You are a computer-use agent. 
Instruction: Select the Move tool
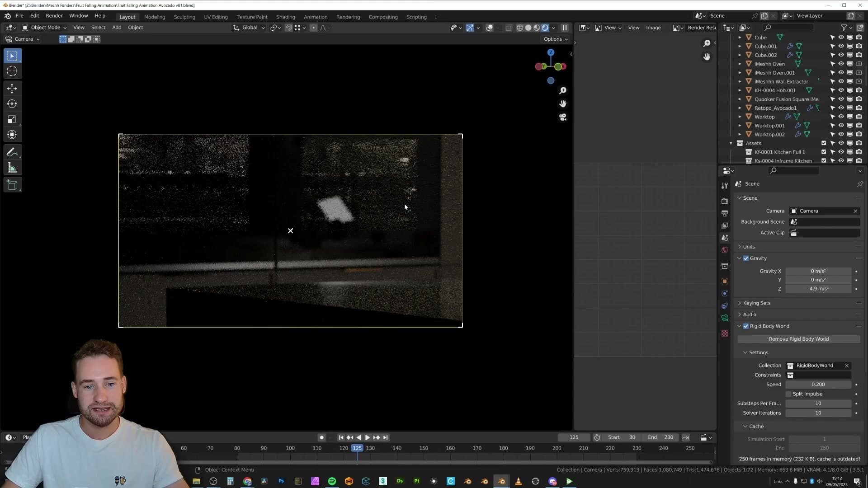(x=12, y=89)
